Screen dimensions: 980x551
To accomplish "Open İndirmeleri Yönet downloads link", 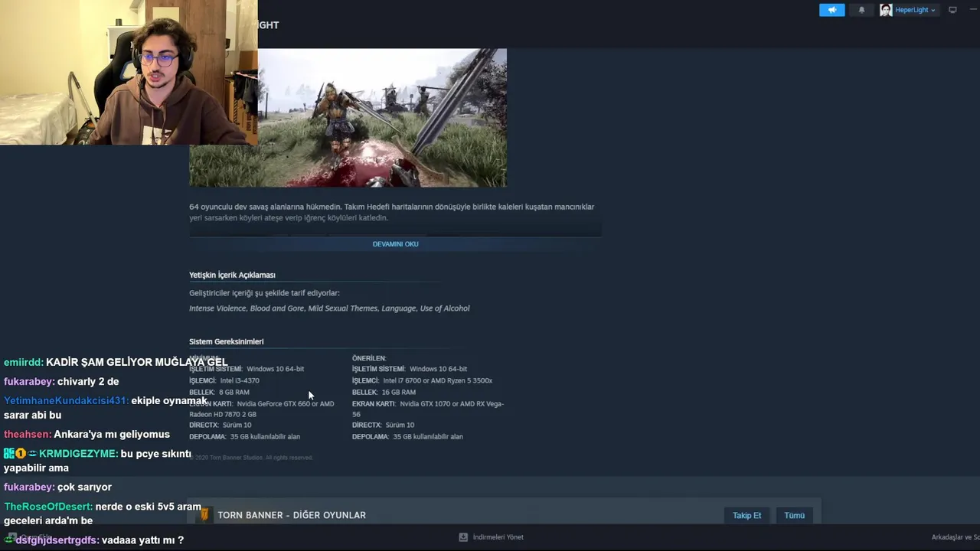I will [498, 537].
